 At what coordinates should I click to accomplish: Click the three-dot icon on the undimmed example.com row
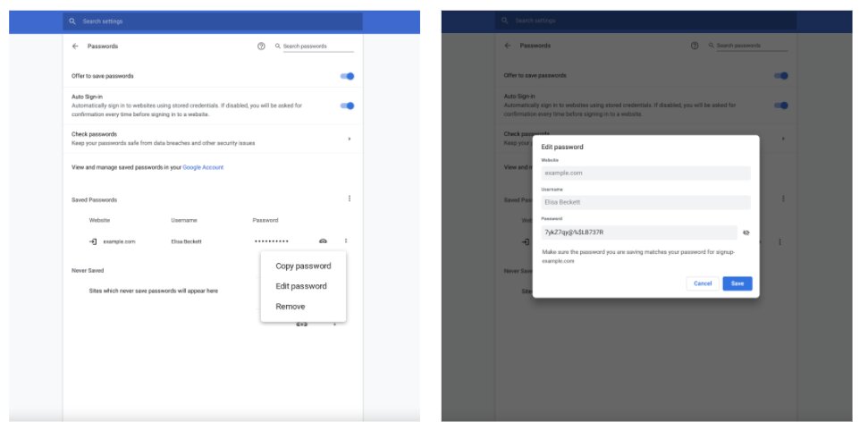pyautogui.click(x=346, y=241)
